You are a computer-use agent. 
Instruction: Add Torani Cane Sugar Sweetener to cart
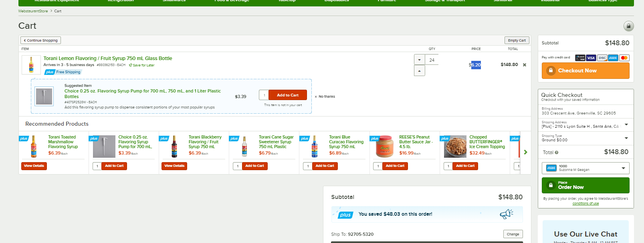pos(254,166)
